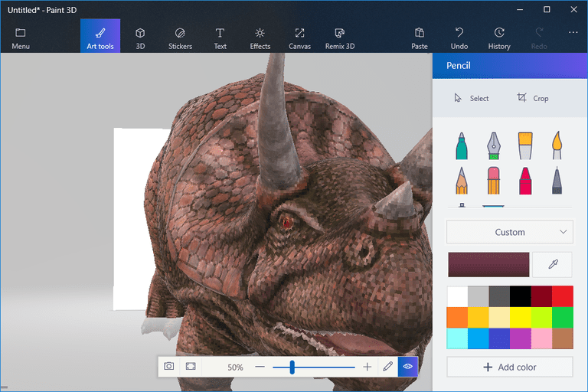
Task: Open the History panel
Action: pyautogui.click(x=499, y=38)
